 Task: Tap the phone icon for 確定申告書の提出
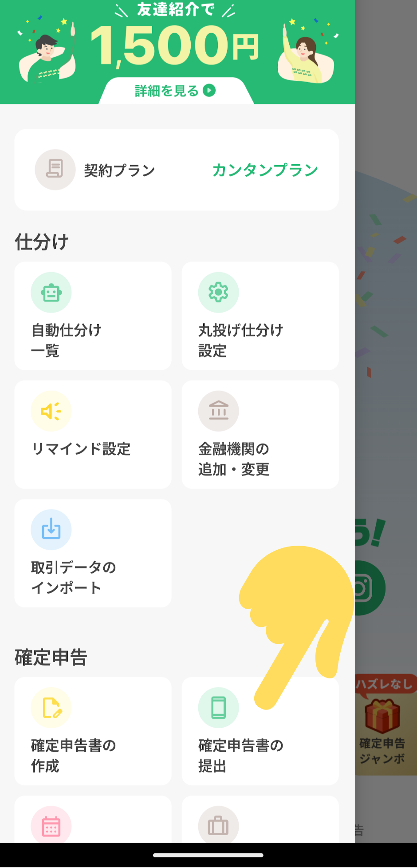click(218, 708)
